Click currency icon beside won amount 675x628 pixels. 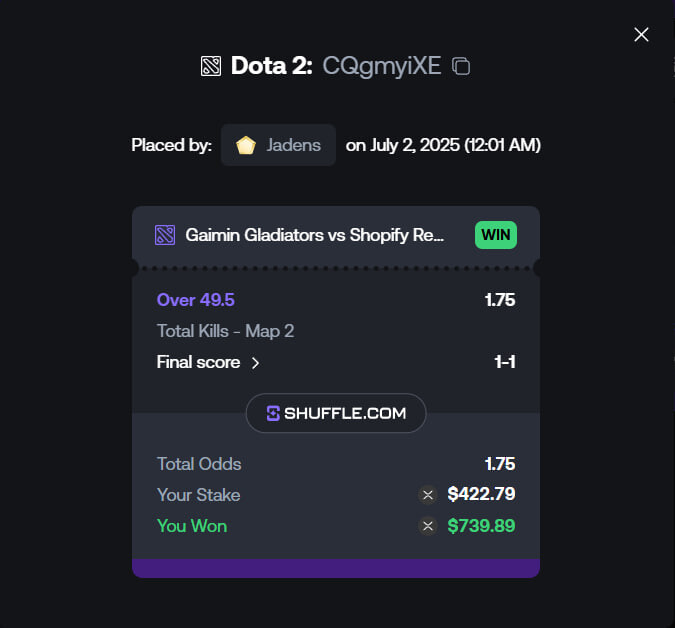click(x=428, y=526)
